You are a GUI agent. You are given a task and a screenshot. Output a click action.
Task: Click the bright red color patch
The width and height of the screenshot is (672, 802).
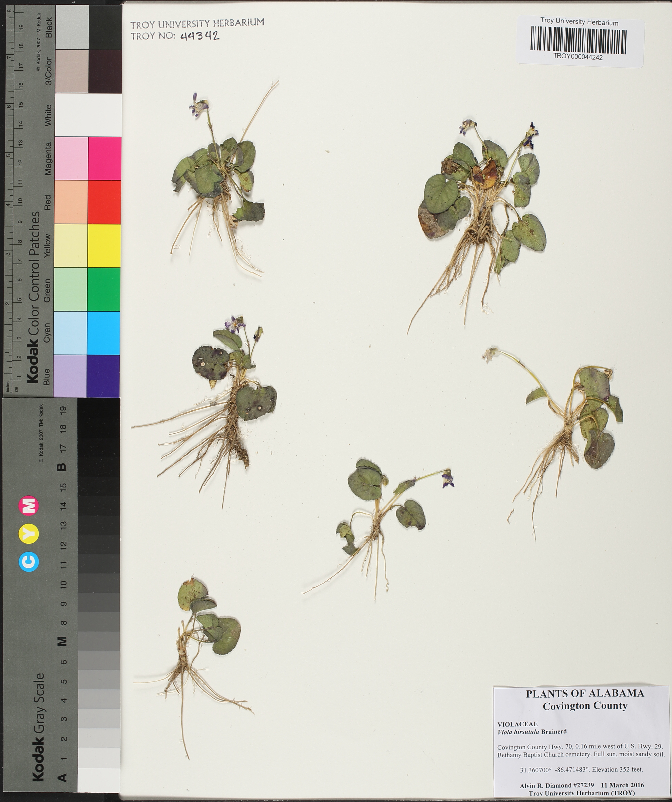click(x=104, y=202)
